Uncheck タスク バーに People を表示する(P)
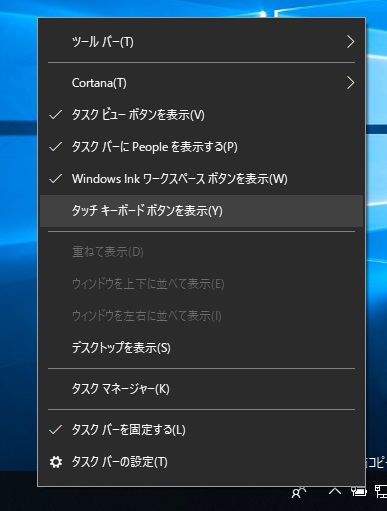Viewport: 387px width, 511px height. click(201, 147)
